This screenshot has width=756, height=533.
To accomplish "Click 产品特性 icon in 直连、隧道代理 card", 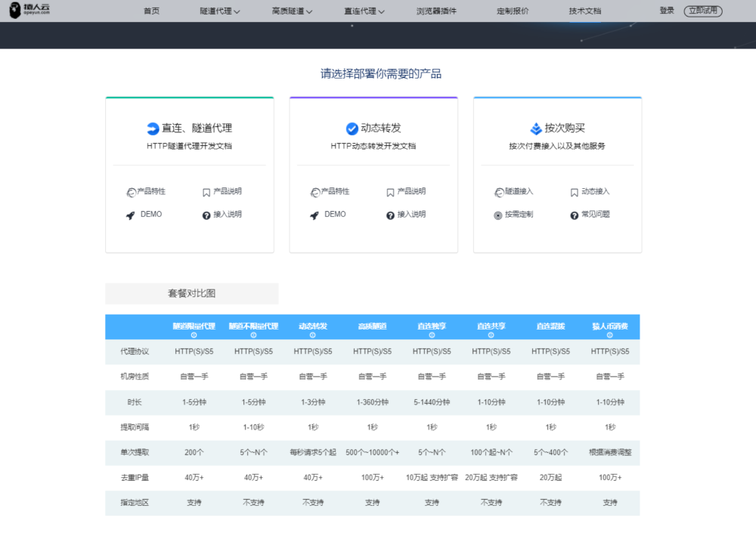I will coord(131,193).
